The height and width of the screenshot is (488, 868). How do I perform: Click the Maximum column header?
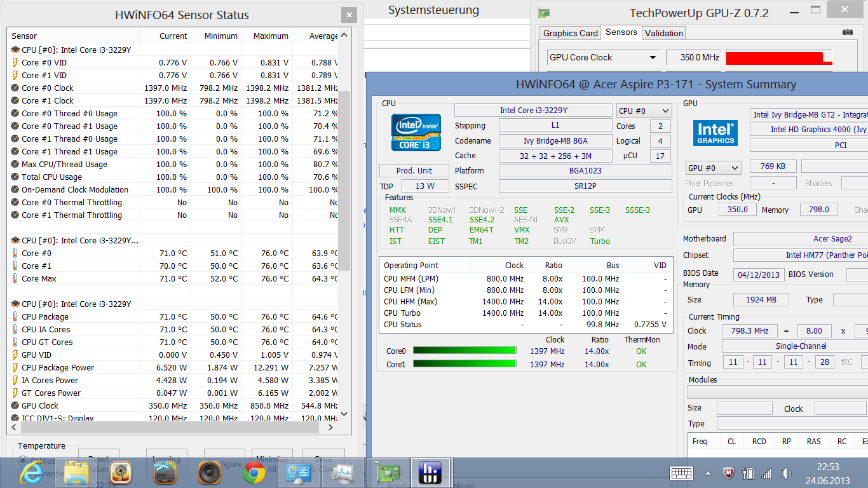click(266, 36)
